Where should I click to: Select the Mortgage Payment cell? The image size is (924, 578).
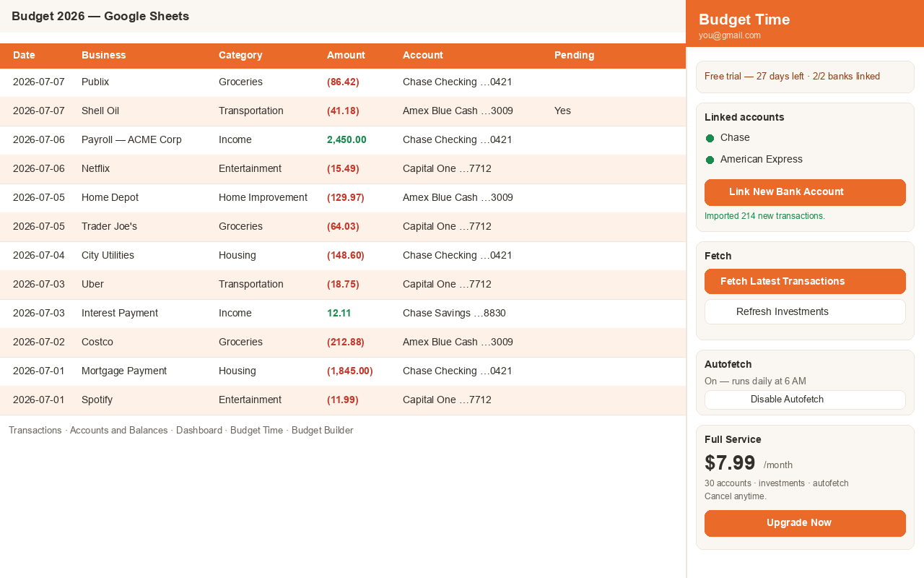(124, 371)
